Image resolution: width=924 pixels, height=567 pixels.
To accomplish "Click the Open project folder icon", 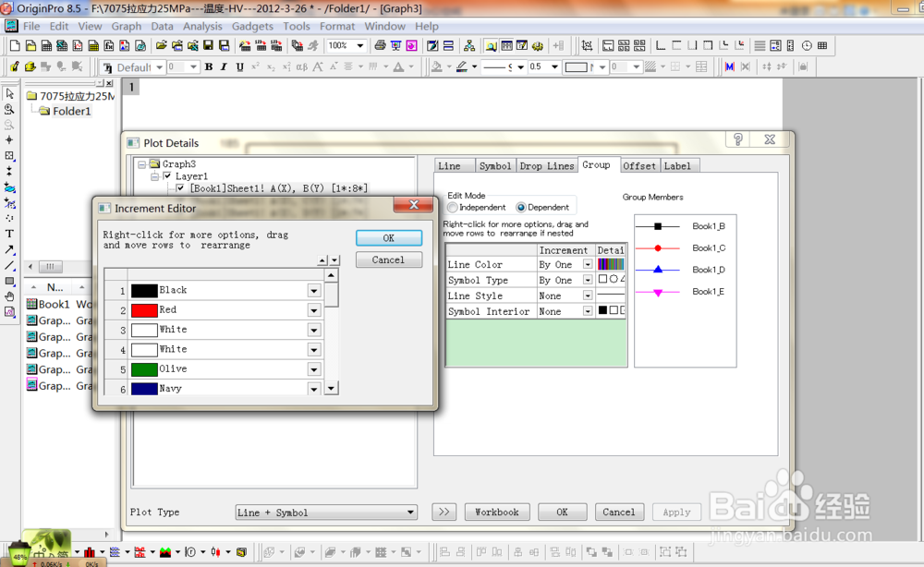I will click(x=161, y=45).
